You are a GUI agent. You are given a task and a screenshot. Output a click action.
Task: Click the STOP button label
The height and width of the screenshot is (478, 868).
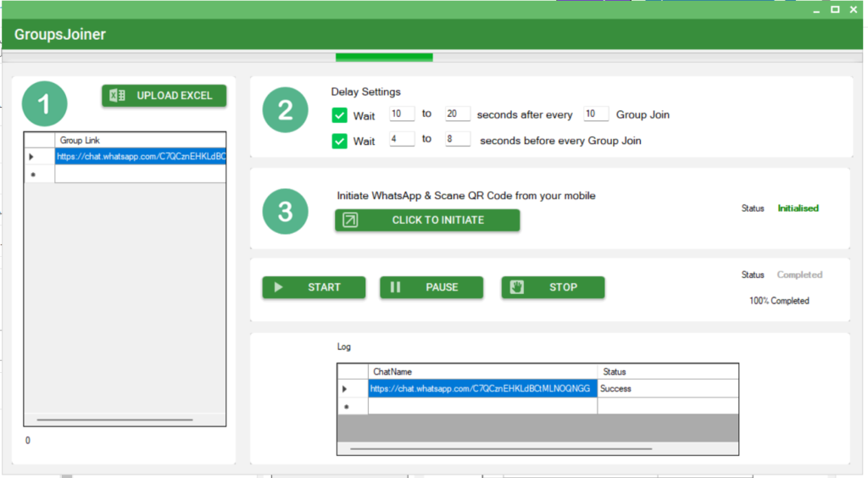click(x=563, y=287)
